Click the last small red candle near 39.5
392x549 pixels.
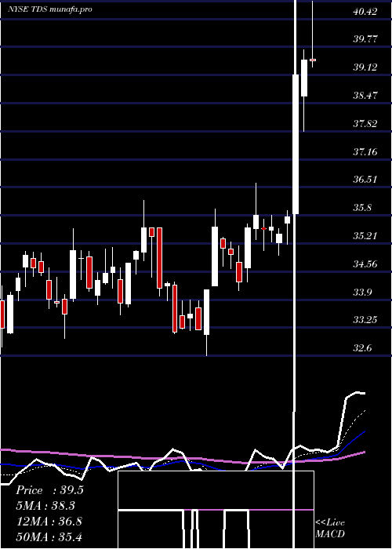(x=313, y=60)
